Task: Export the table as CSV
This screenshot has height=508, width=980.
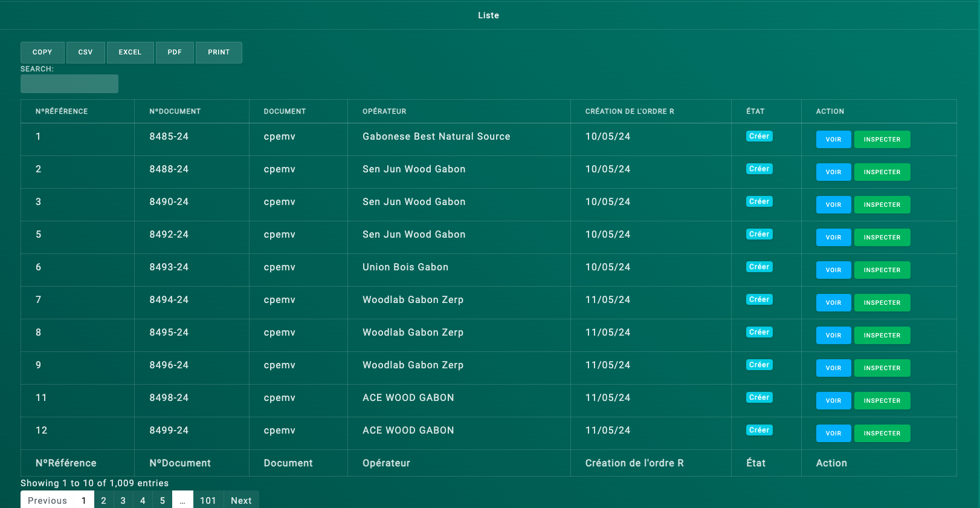Action: coord(86,53)
